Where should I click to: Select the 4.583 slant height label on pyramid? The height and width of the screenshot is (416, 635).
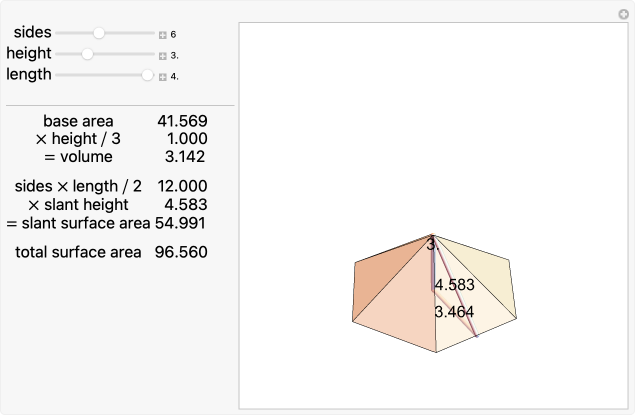454,285
